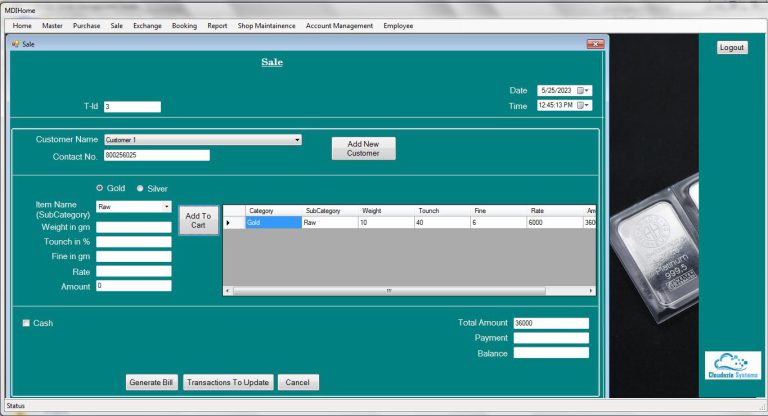The image size is (768, 416).
Task: Select the Silver radio button
Action: 140,188
